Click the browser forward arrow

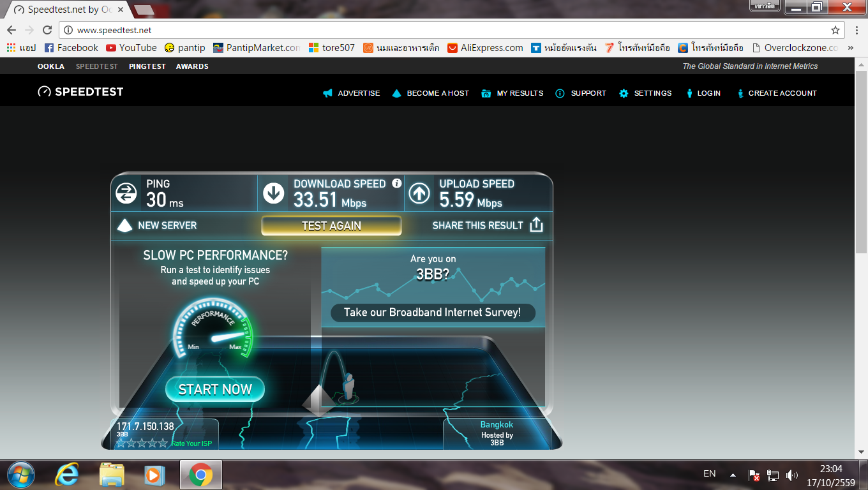29,30
